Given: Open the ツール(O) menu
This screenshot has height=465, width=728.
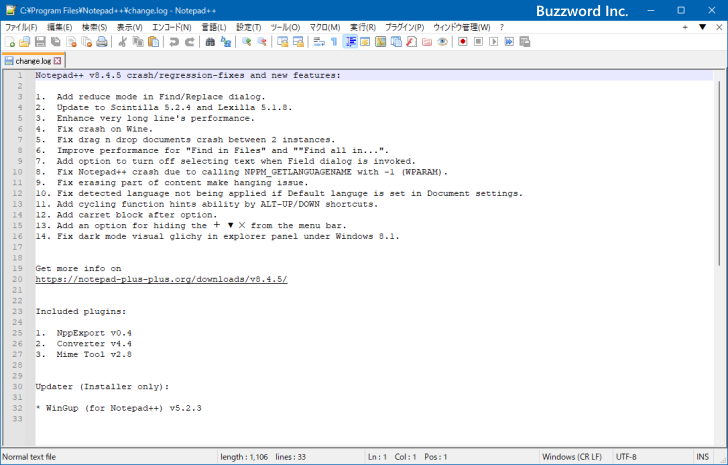Looking at the screenshot, I should 285,27.
